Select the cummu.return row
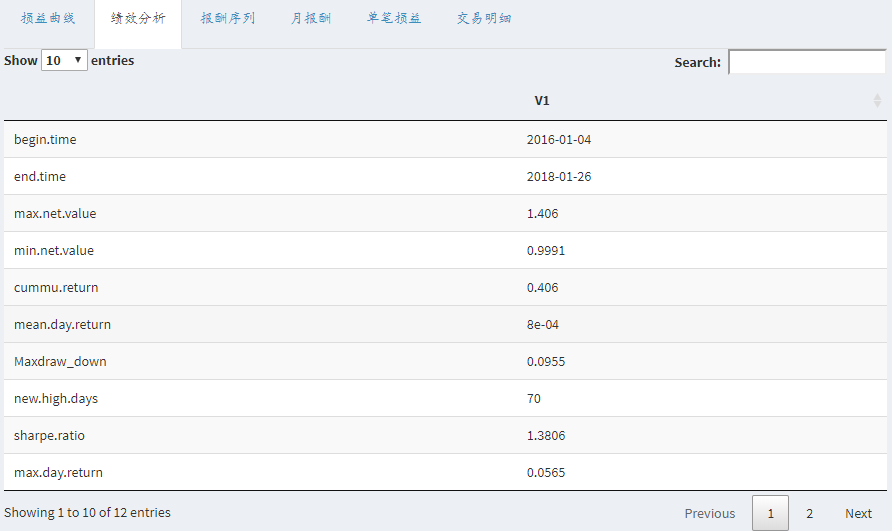 [56, 287]
